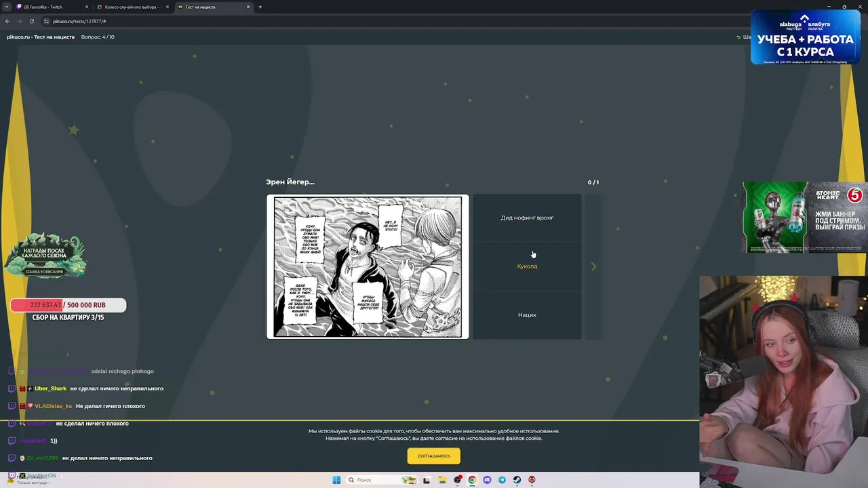Switch to the Колесо случайного выбора tab
The height and width of the screenshot is (488, 868).
coord(133,7)
